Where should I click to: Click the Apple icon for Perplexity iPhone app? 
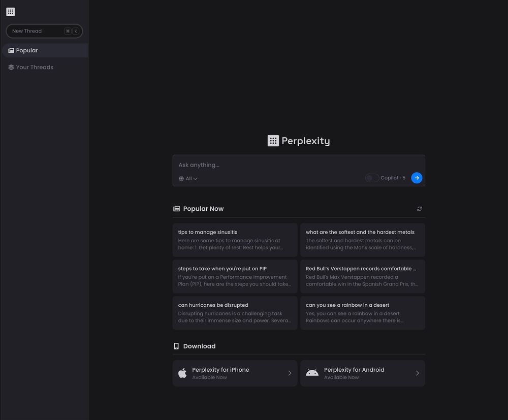click(182, 373)
